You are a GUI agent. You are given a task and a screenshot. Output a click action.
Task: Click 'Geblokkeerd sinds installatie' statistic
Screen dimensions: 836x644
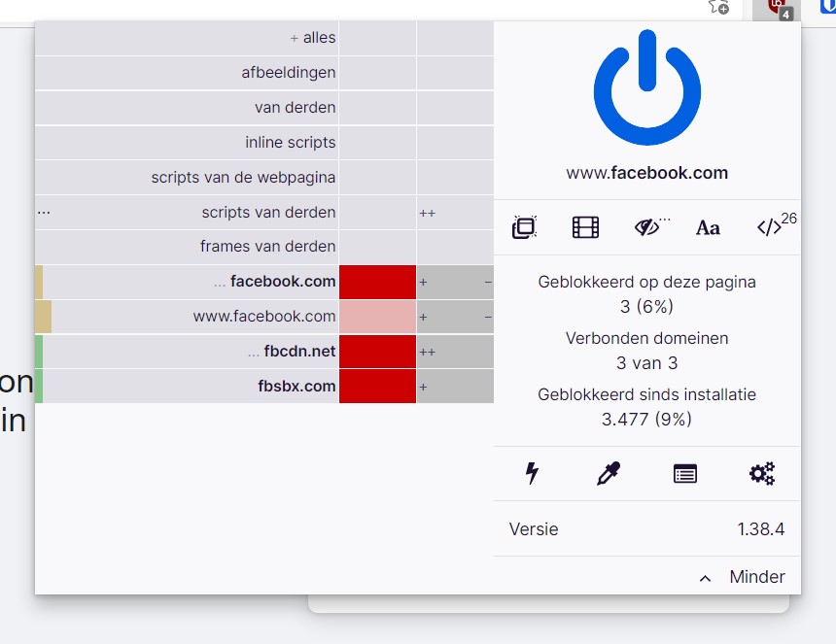click(646, 407)
